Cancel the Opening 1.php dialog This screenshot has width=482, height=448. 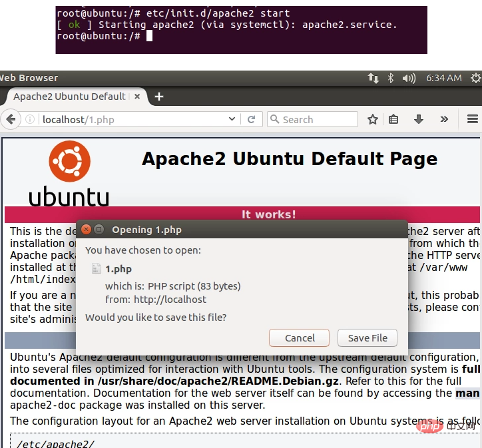(299, 338)
